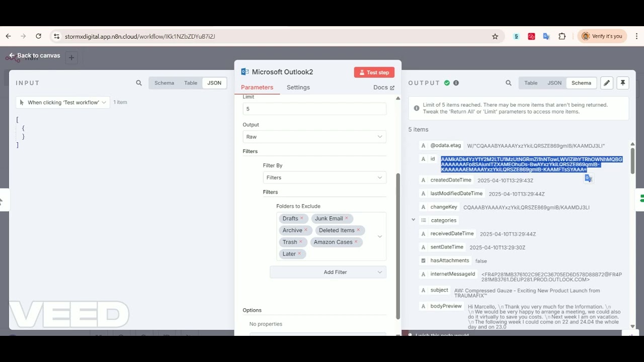The width and height of the screenshot is (644, 362).
Task: Select the OUTPUT panel Schema view
Action: (x=581, y=83)
